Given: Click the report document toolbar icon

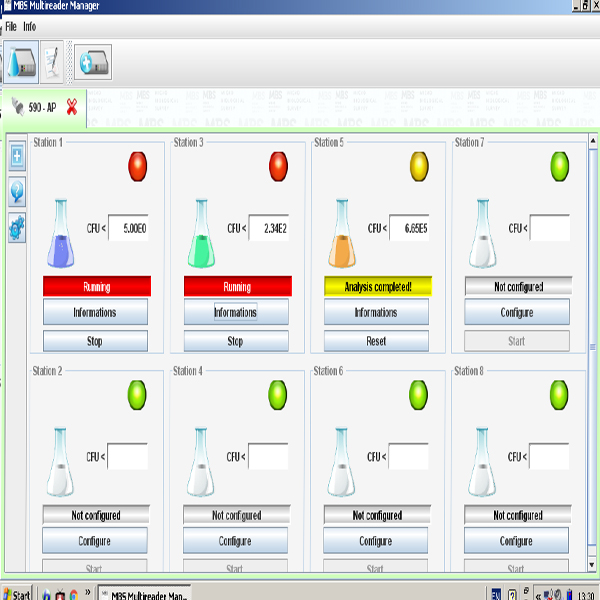Looking at the screenshot, I should click(x=52, y=62).
